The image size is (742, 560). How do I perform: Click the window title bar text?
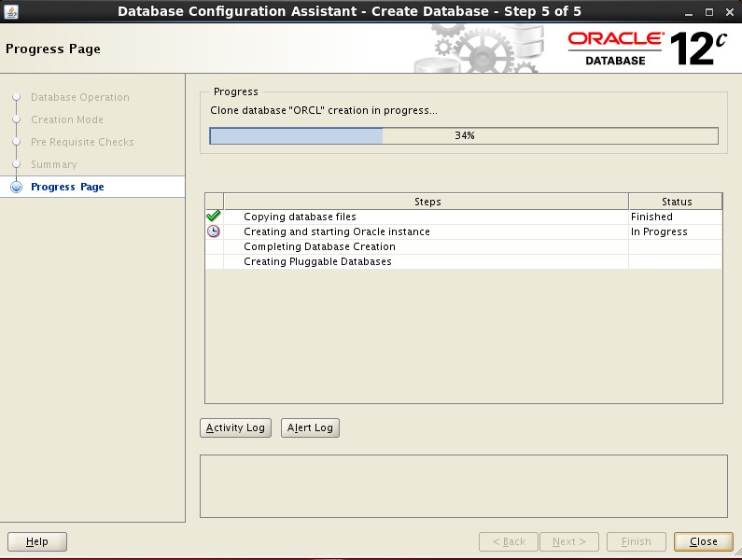click(x=349, y=11)
